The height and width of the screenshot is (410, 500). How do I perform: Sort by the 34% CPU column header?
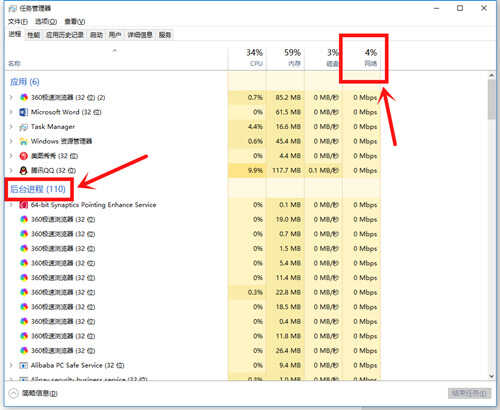coord(247,58)
